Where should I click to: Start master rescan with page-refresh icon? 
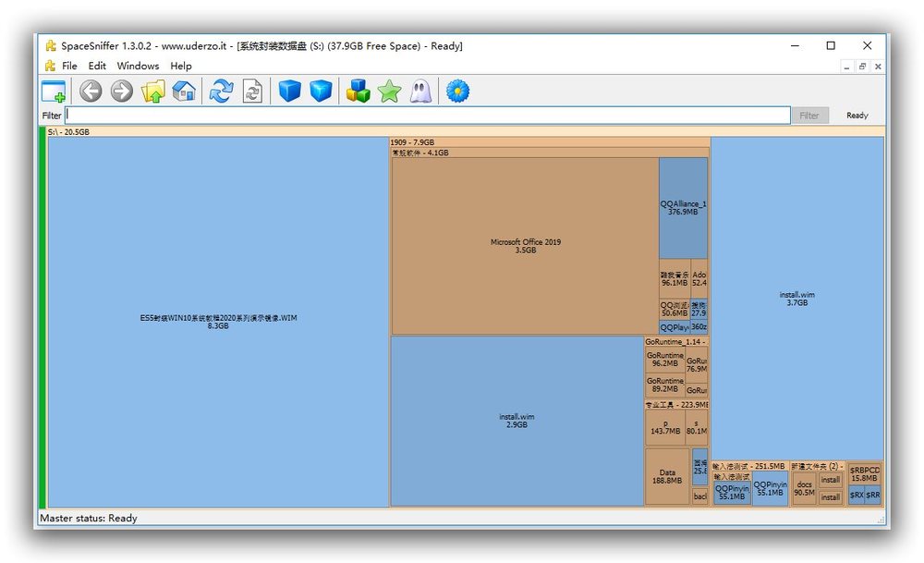pyautogui.click(x=252, y=92)
